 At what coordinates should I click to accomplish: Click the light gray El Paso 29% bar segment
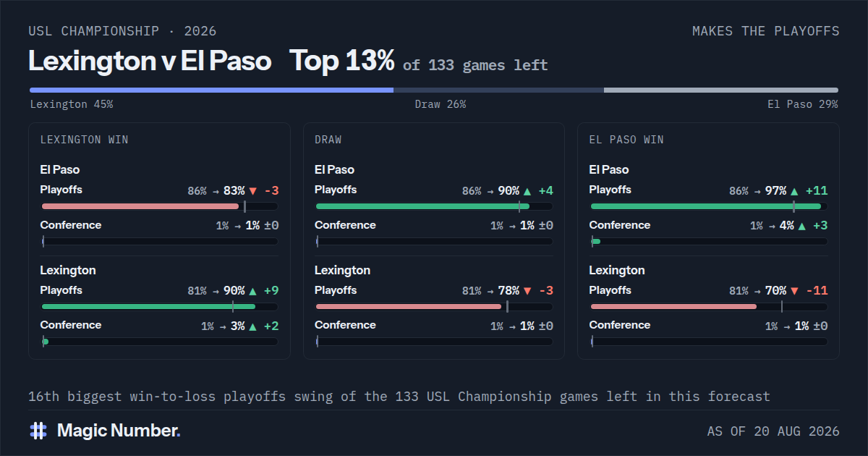coord(721,90)
